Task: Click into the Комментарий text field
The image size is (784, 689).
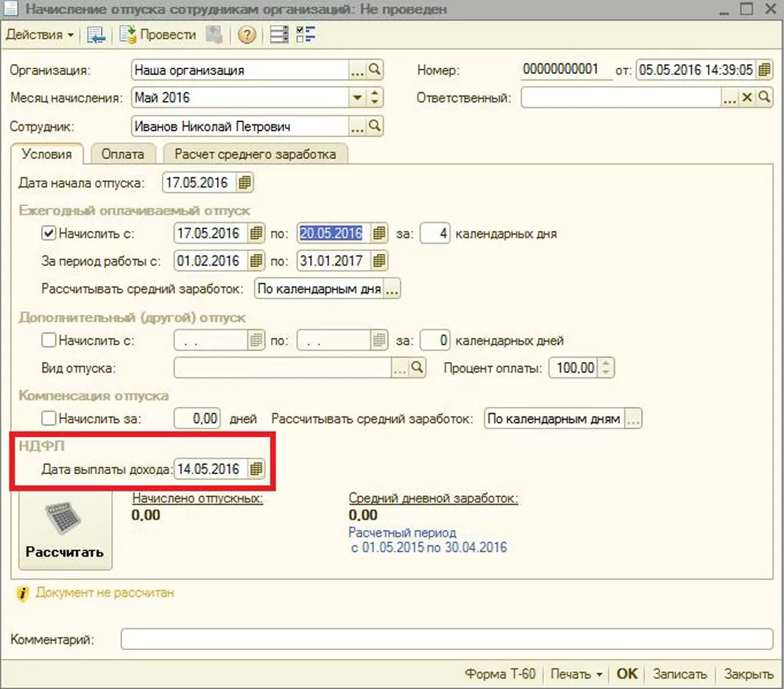Action: [446, 639]
